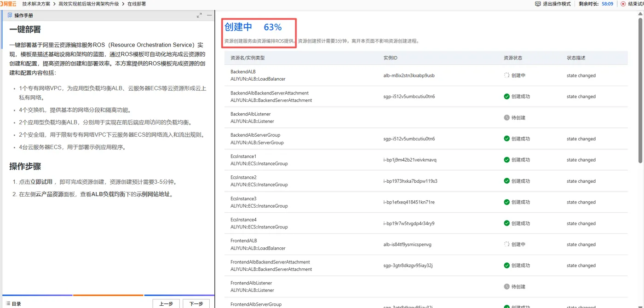The height and width of the screenshot is (308, 644).
Task: Minimize the 操作手册 panel
Action: pos(209,15)
